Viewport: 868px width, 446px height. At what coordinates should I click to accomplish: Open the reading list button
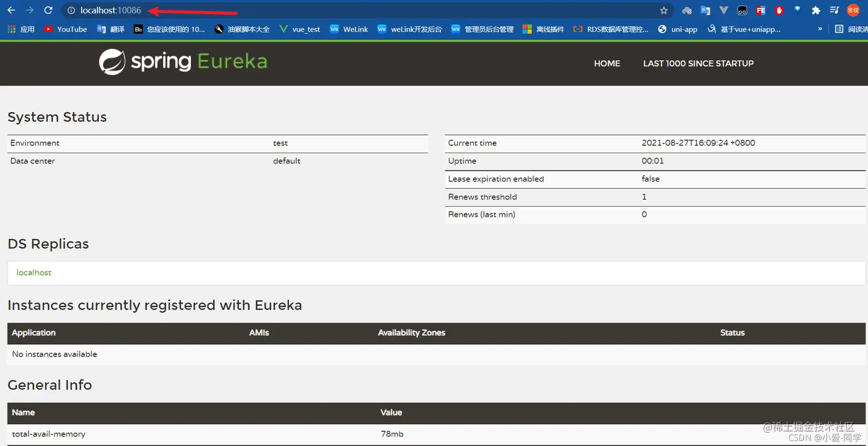click(x=851, y=29)
